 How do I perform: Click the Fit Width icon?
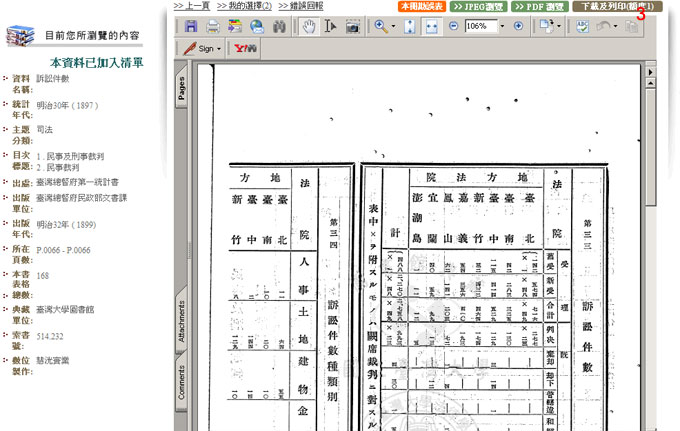[x=431, y=26]
